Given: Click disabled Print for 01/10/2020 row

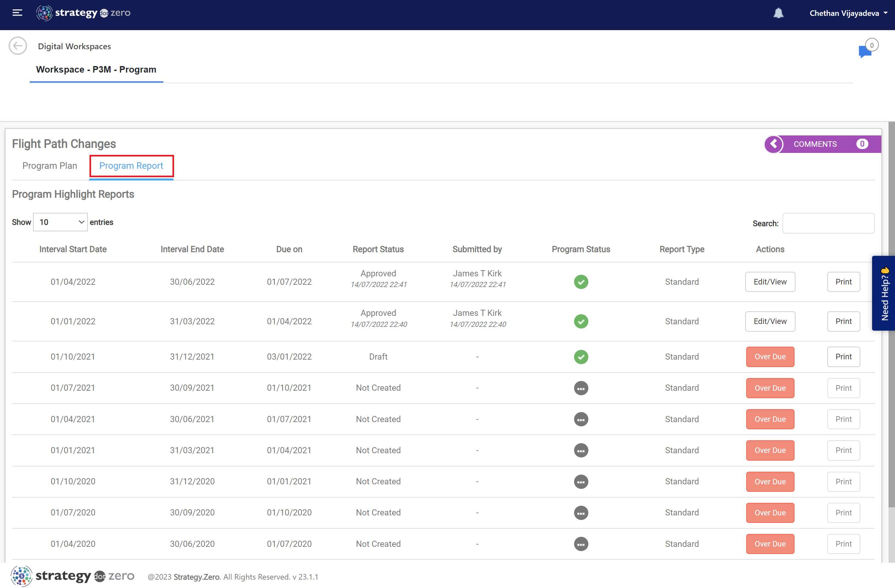Looking at the screenshot, I should pyautogui.click(x=843, y=481).
